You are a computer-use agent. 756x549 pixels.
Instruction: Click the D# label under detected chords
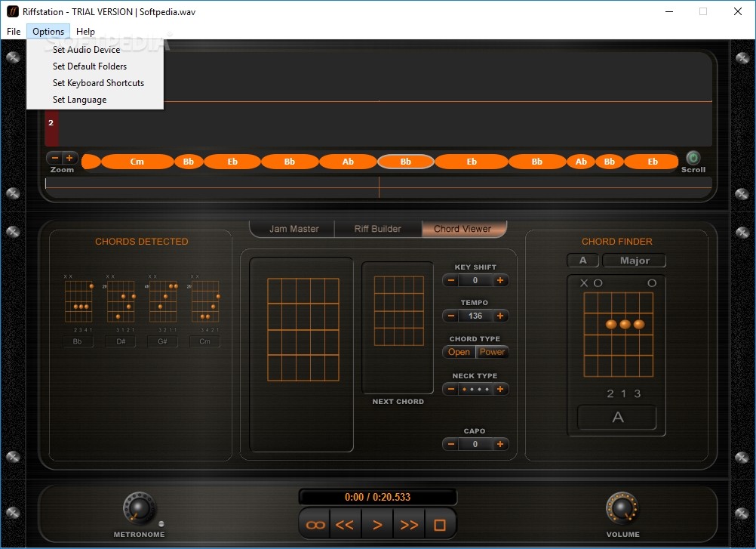tap(121, 341)
